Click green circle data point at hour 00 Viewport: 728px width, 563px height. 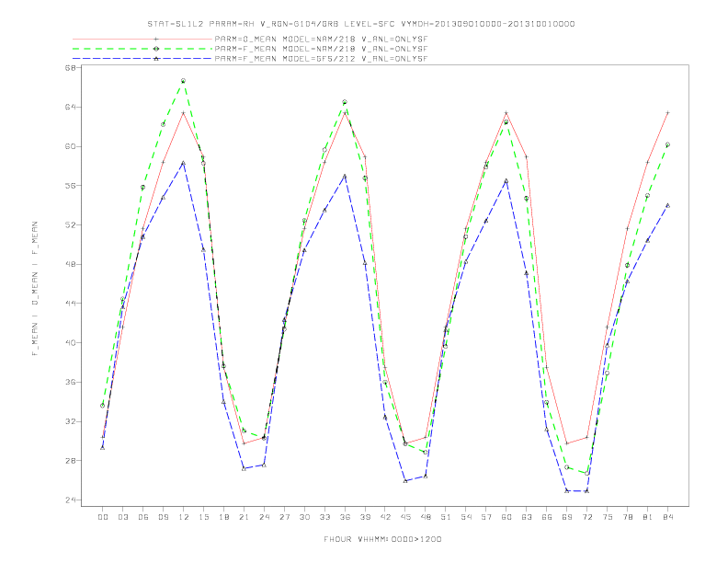103,406
